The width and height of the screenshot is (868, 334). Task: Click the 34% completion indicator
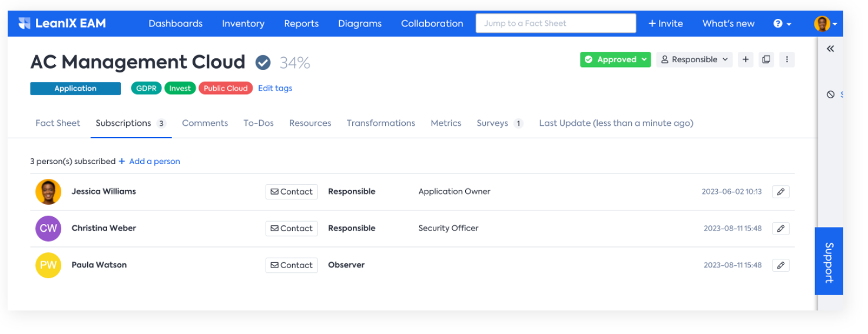click(x=294, y=62)
